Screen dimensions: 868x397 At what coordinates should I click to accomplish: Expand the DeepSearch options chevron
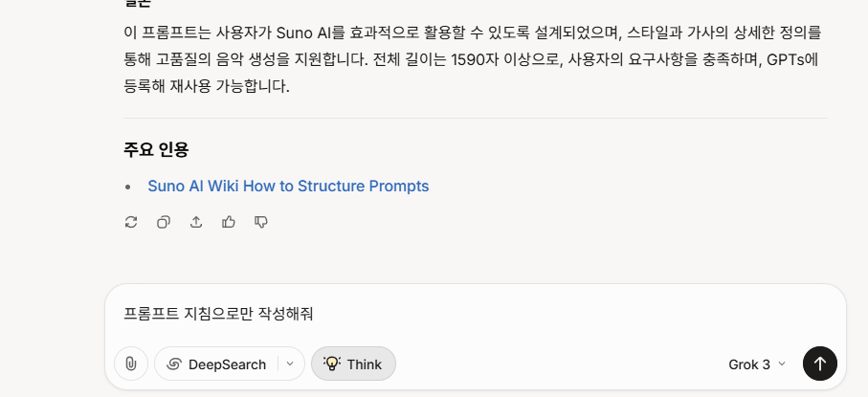click(290, 364)
